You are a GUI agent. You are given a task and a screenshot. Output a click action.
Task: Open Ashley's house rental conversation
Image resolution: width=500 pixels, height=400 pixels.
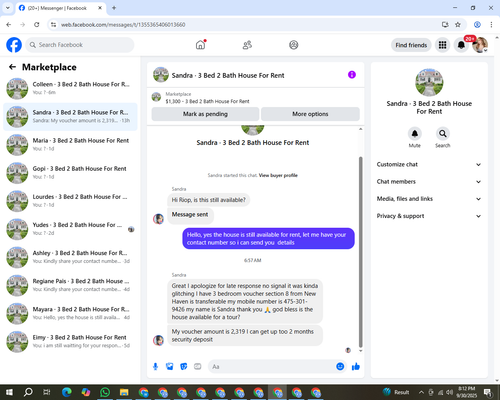[70, 257]
